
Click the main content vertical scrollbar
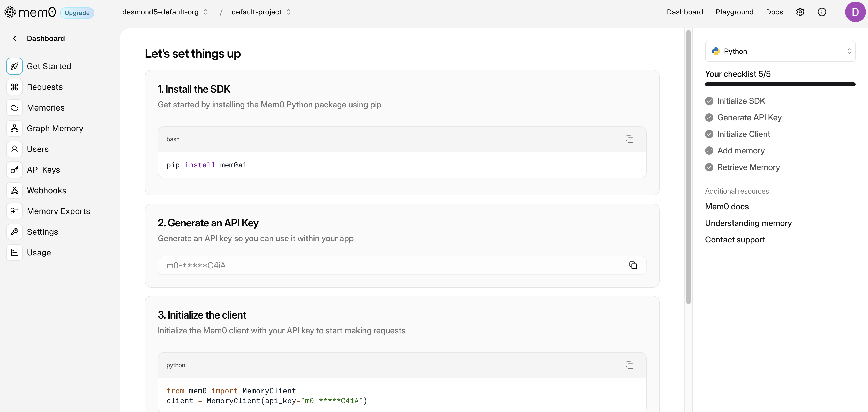click(x=688, y=167)
